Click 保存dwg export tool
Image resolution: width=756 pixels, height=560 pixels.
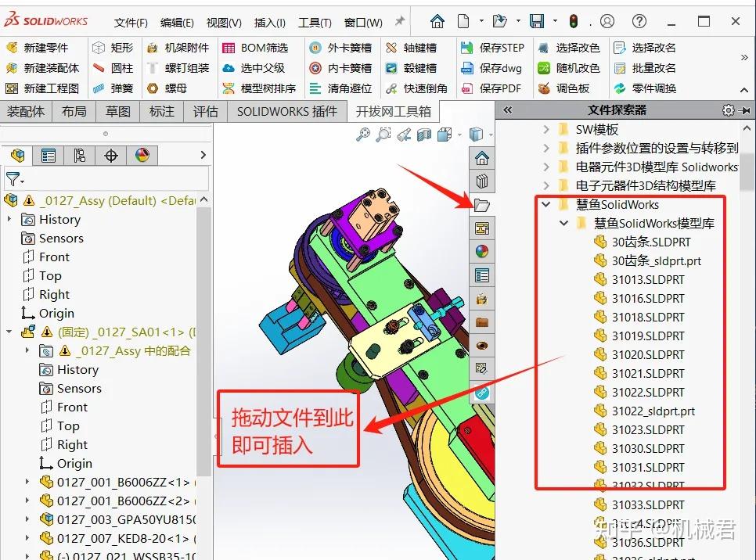point(491,68)
